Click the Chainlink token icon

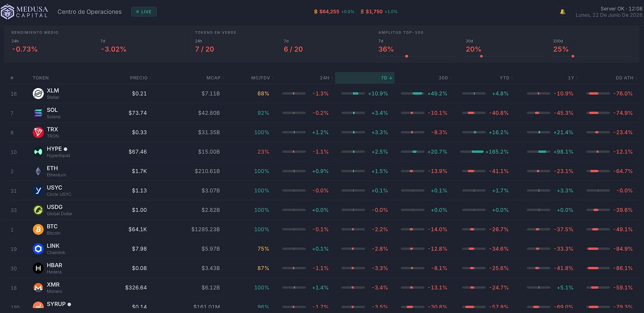point(38,249)
